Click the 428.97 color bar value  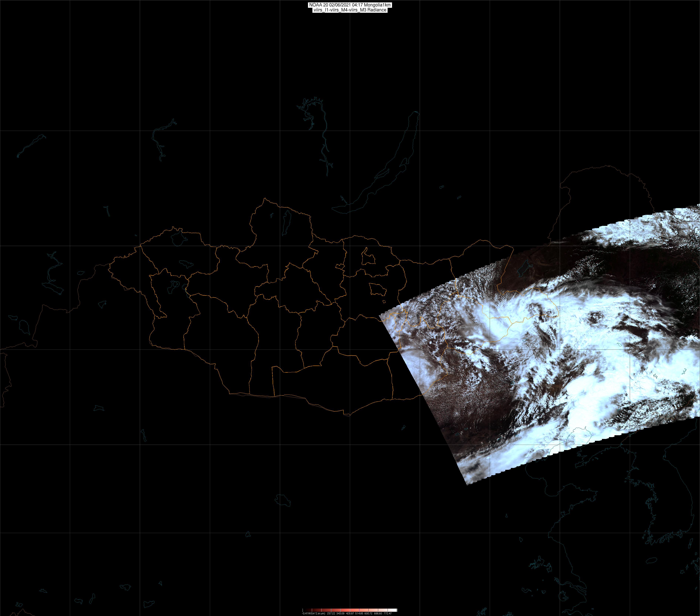tap(350, 614)
